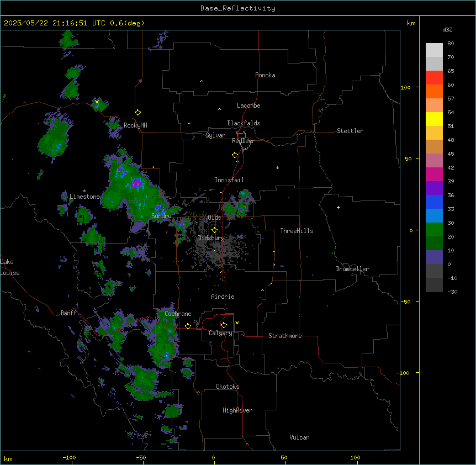Click the 80 value in the dBZ legend
The height and width of the screenshot is (465, 476).
(451, 44)
